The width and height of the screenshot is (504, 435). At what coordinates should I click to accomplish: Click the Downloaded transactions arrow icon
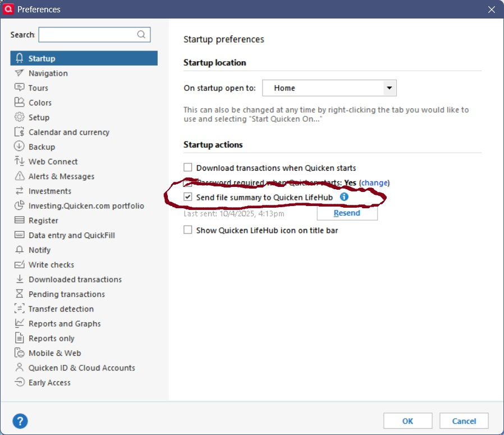click(19, 279)
